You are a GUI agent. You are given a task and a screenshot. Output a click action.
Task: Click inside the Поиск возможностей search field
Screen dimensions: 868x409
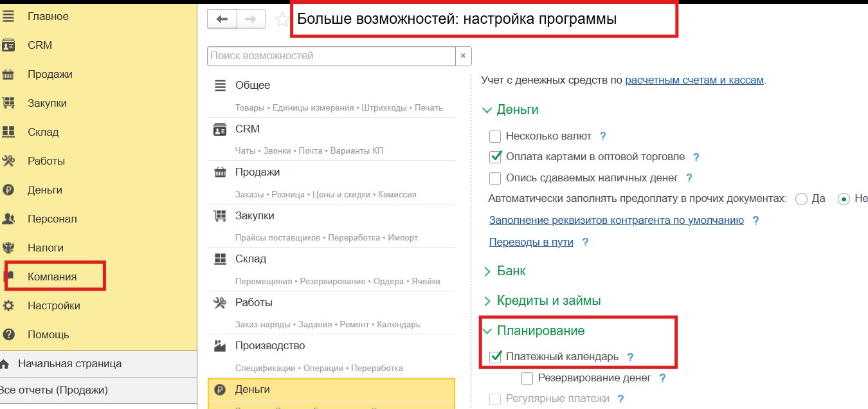pyautogui.click(x=321, y=57)
